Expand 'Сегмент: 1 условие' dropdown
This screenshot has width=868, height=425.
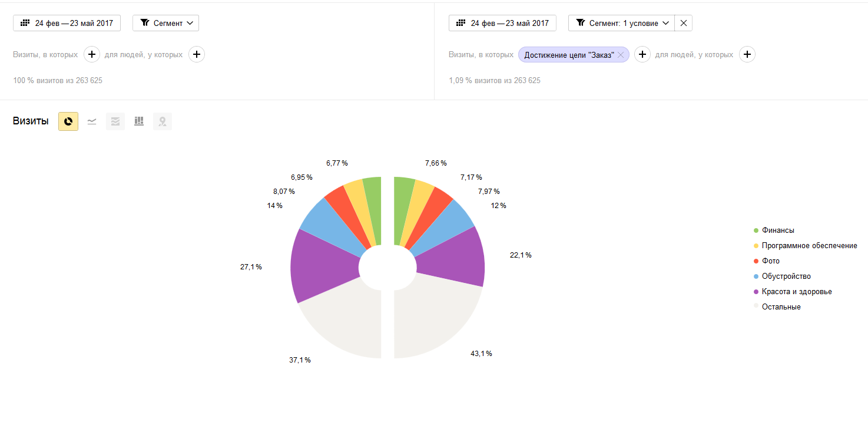(x=621, y=23)
